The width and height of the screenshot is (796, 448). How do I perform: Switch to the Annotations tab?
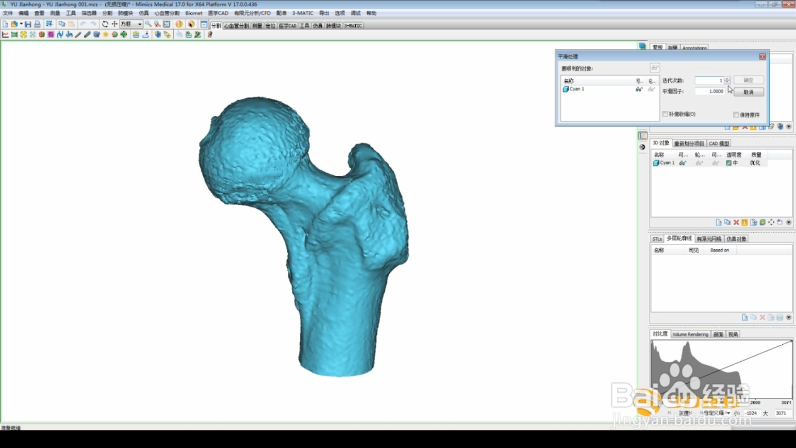click(x=694, y=48)
